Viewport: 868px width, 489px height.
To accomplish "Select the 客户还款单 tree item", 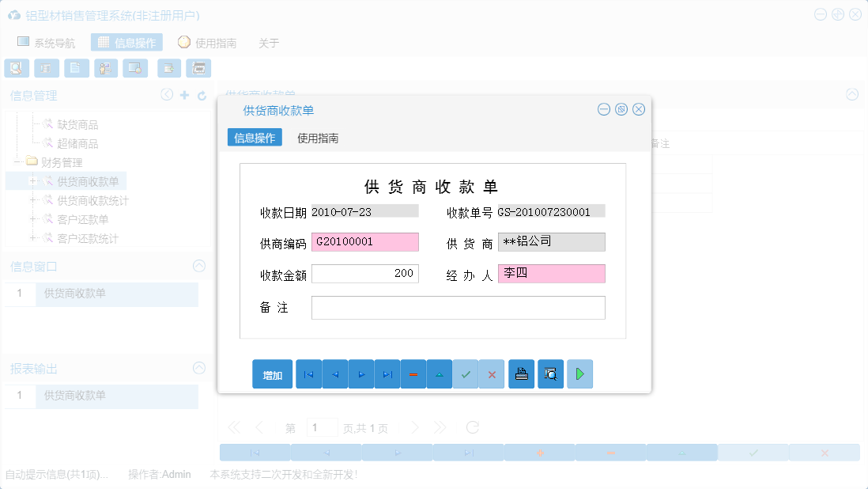I will [85, 220].
